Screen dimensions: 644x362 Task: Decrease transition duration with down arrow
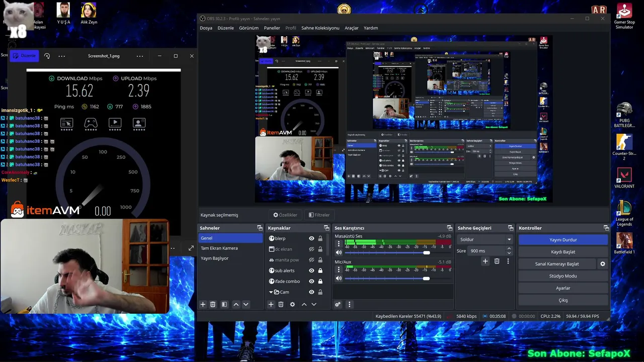pyautogui.click(x=509, y=253)
